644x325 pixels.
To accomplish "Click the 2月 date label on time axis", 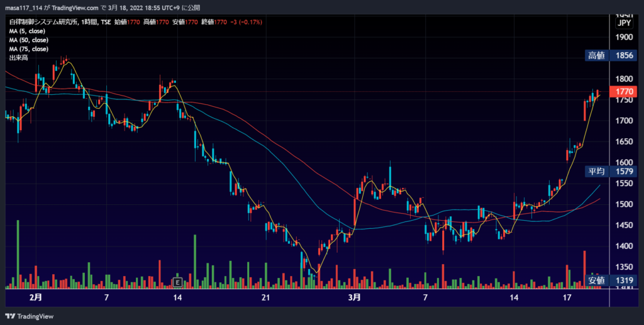I will (x=36, y=297).
